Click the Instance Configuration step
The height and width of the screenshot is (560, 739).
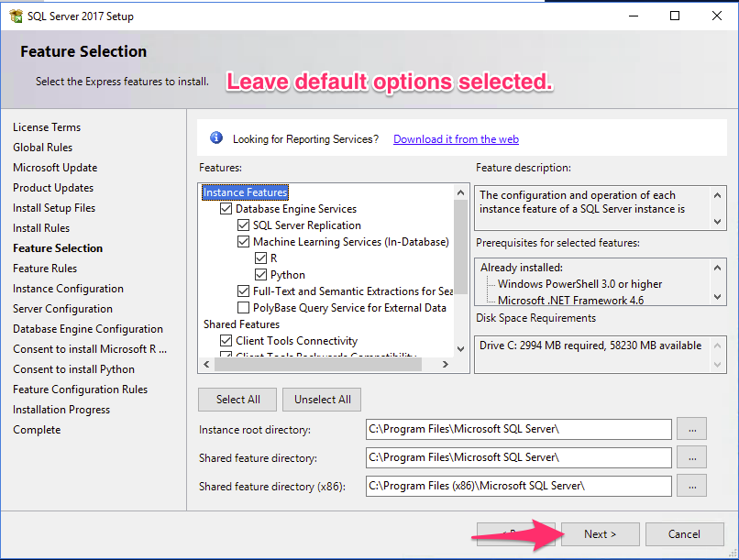[x=68, y=289]
